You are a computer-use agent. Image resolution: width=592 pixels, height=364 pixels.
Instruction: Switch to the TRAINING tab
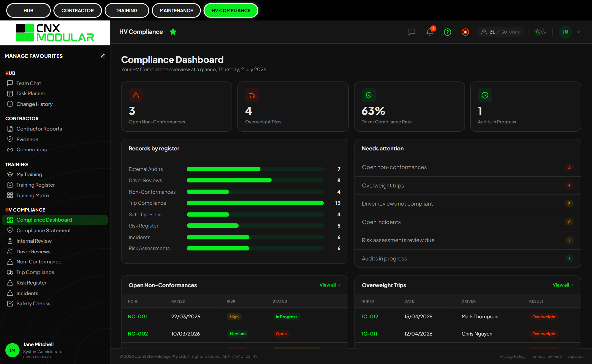[127, 10]
